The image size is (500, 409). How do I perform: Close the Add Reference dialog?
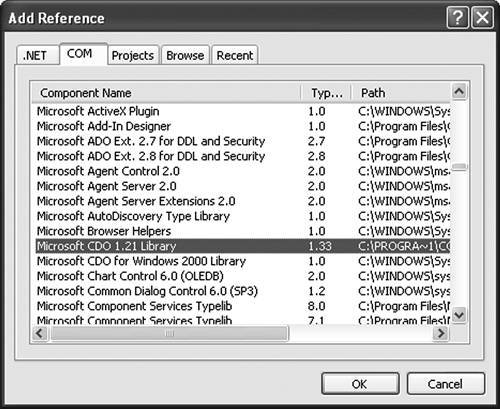[482, 17]
